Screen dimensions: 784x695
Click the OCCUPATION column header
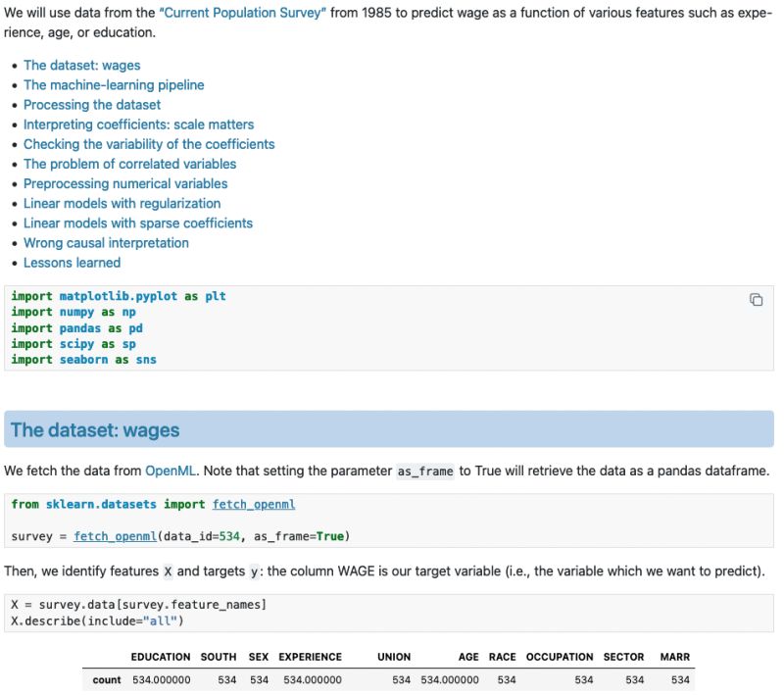click(563, 657)
